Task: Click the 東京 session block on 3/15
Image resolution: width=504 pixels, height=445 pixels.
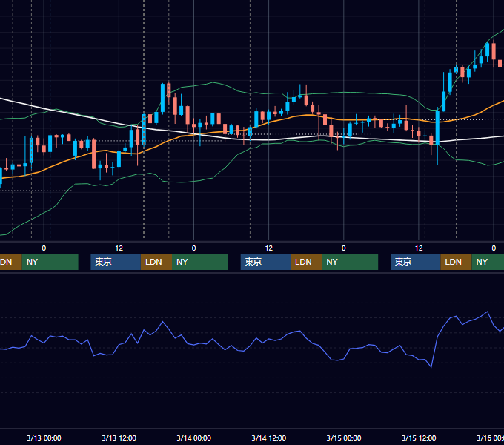Action: [416, 262]
